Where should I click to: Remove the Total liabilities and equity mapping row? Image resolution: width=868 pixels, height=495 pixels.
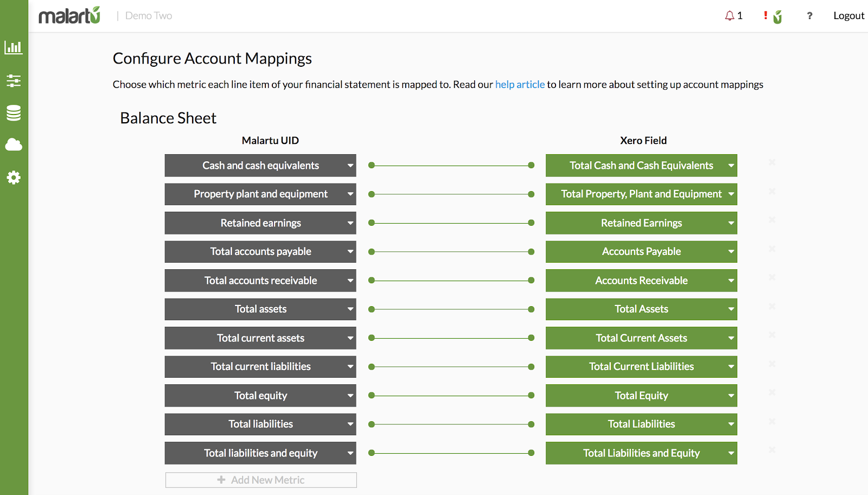[772, 450]
